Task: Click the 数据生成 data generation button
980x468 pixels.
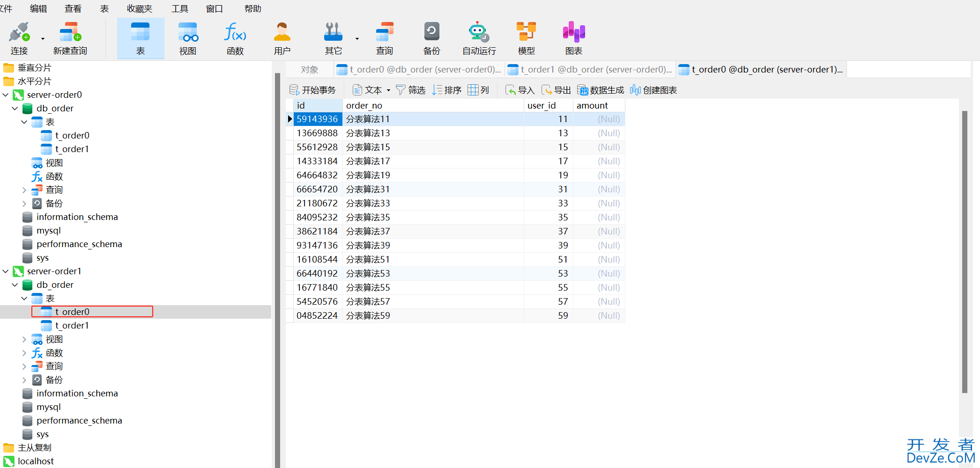Action: (x=601, y=90)
